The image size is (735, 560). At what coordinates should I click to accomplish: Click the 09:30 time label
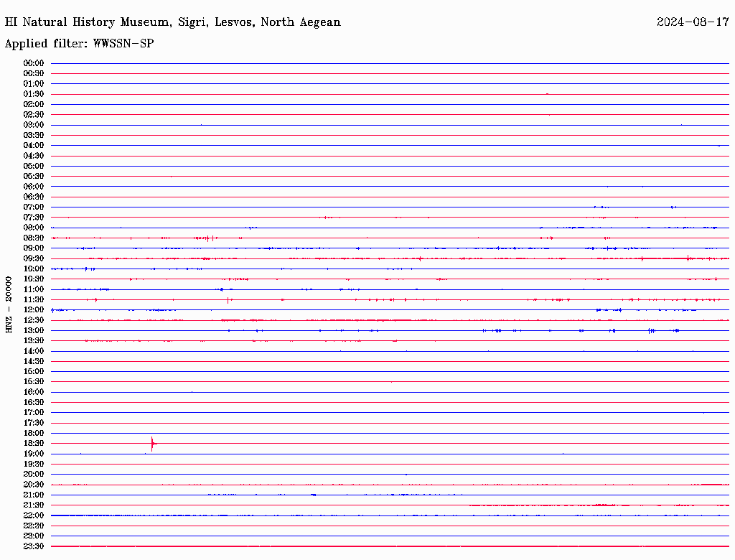[x=34, y=259]
